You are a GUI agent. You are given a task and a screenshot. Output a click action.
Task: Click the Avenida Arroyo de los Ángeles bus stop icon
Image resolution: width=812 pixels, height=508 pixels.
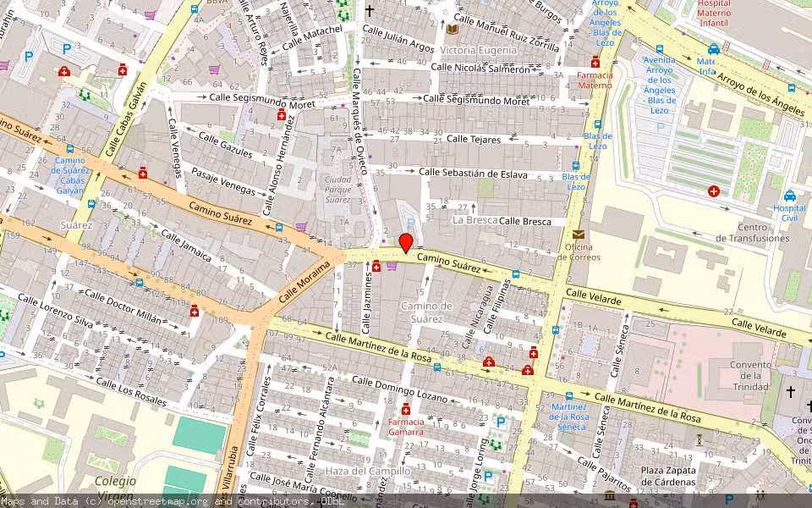tap(659, 49)
